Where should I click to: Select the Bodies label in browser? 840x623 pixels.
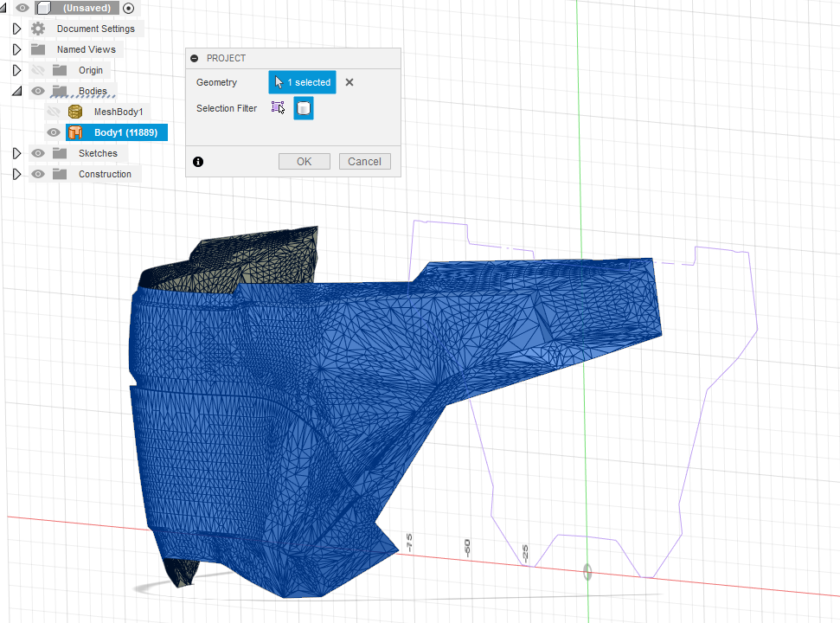tap(93, 91)
